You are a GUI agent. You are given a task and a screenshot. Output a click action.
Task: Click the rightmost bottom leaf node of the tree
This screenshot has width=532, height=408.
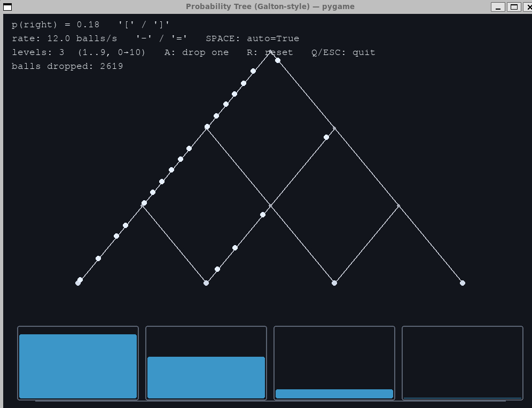click(463, 283)
